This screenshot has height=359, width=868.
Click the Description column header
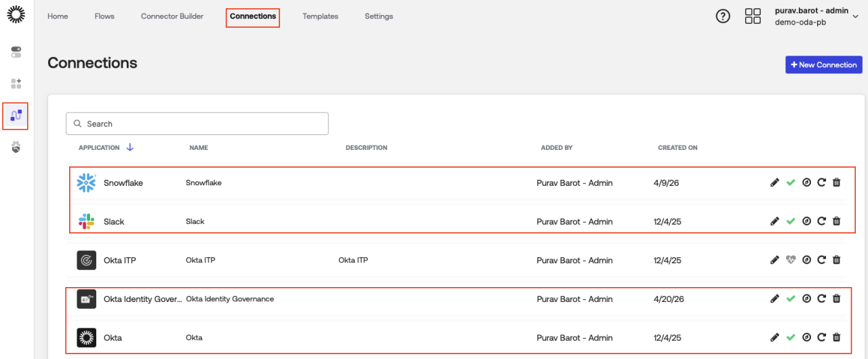(366, 147)
